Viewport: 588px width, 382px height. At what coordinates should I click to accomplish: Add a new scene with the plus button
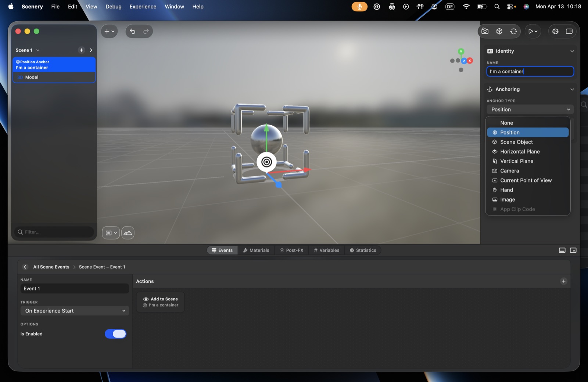tap(82, 50)
